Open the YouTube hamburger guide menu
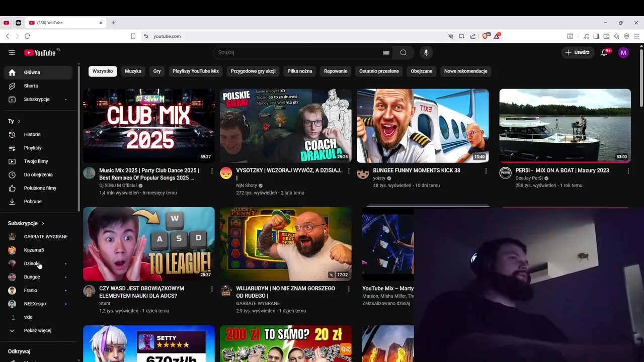 click(x=12, y=52)
